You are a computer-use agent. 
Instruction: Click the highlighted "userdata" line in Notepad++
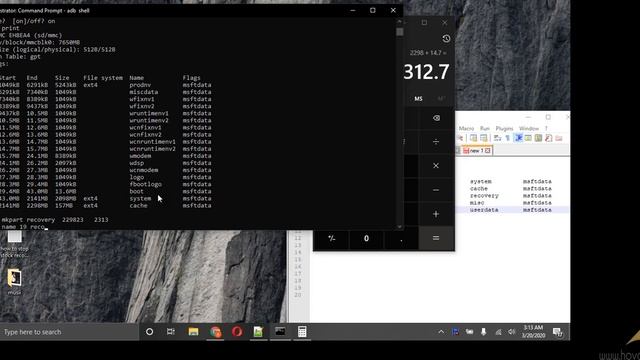pyautogui.click(x=512, y=210)
